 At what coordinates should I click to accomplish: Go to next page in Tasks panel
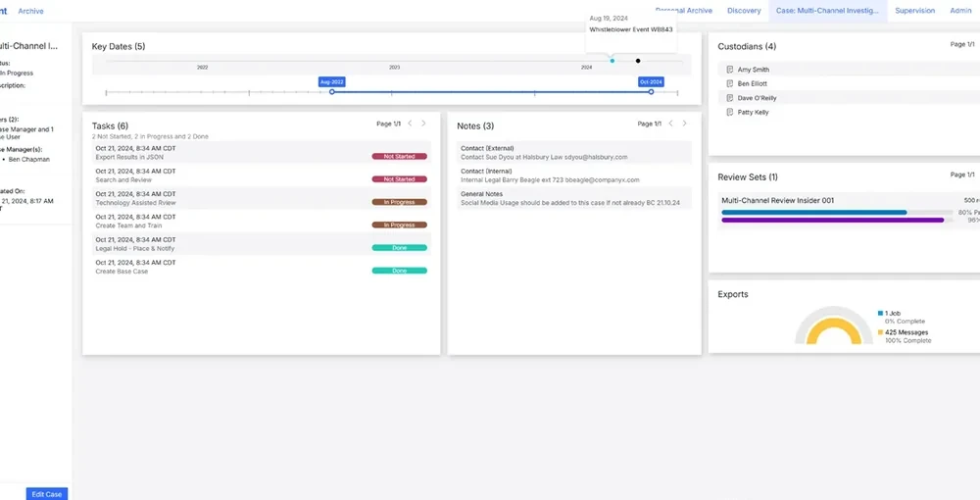[423, 124]
